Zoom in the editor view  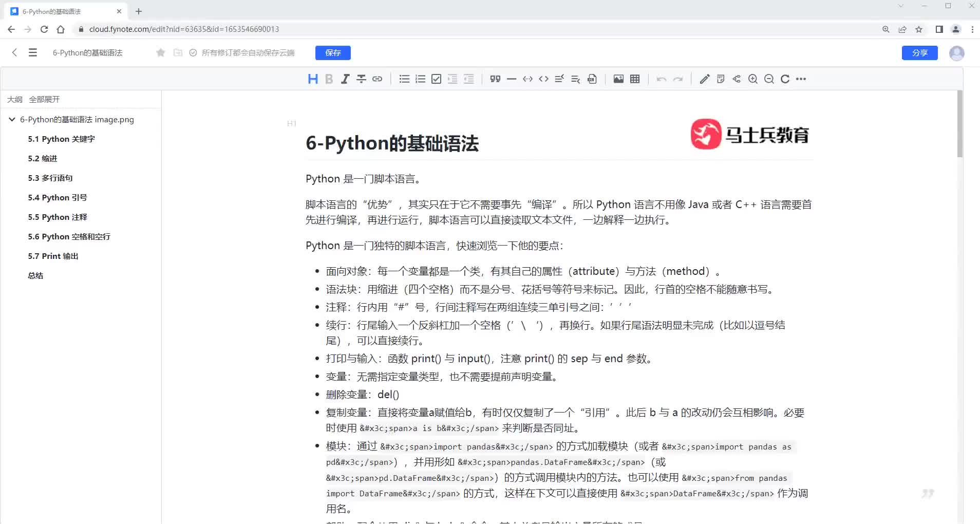753,79
